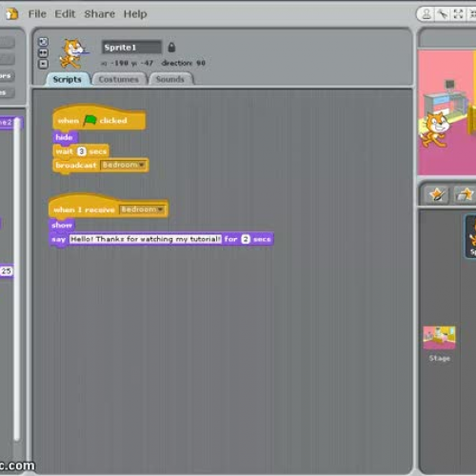This screenshot has width=476, height=476.
Task: Click the cat sprite on the stage
Action: point(435,129)
